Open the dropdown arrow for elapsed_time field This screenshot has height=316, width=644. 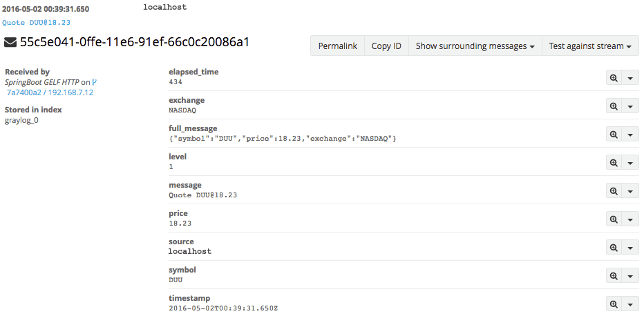(630, 78)
